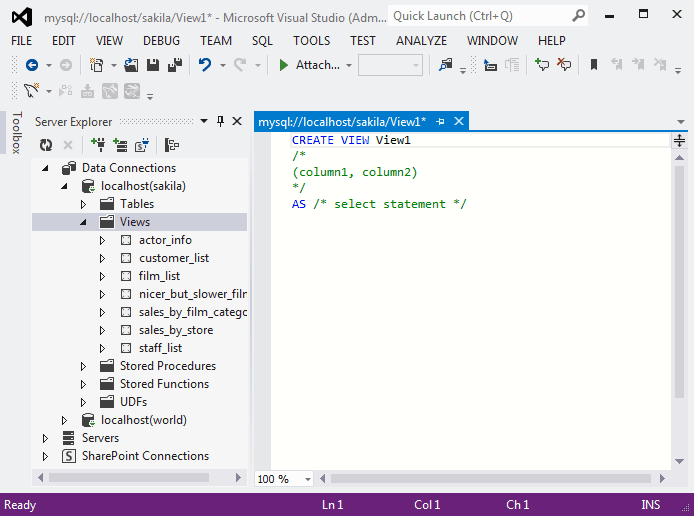Viewport: 694px width, 516px height.
Task: Click the Server Explorer horizontal scrollbar thumb
Action: tap(129, 477)
